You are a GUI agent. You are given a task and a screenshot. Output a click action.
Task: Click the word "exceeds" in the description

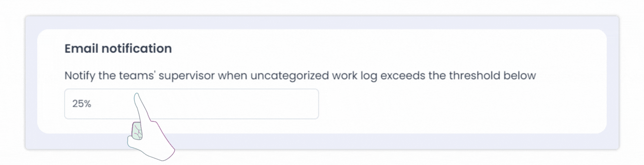coord(402,76)
